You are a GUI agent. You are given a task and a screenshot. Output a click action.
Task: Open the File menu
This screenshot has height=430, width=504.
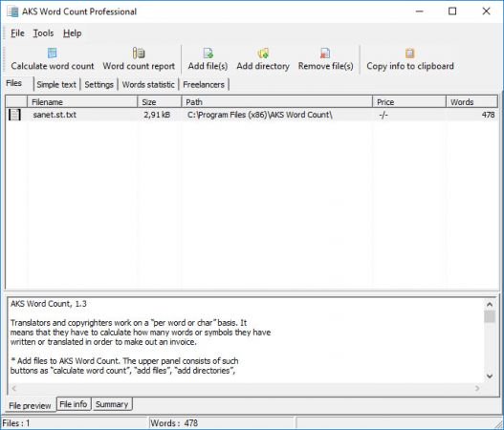click(17, 33)
